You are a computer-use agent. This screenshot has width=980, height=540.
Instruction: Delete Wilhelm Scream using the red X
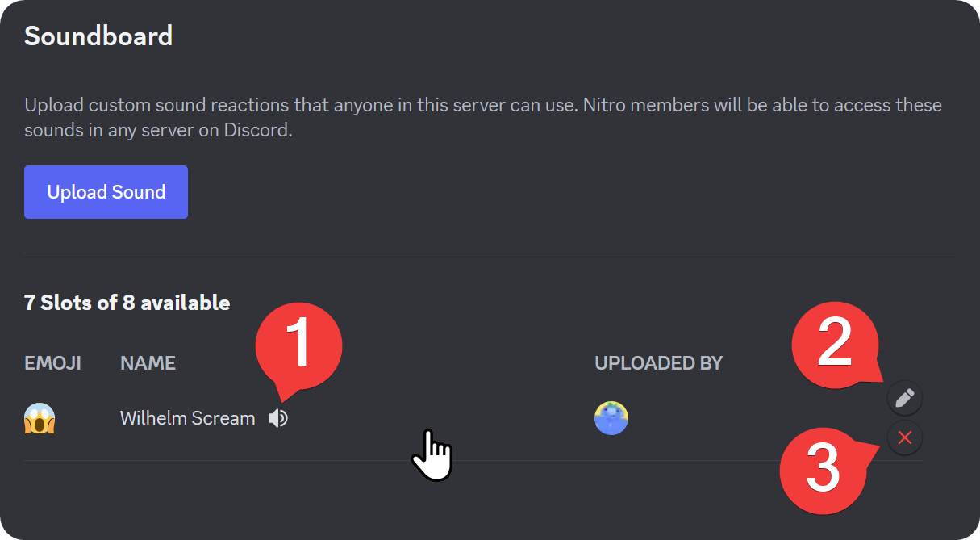pos(904,437)
